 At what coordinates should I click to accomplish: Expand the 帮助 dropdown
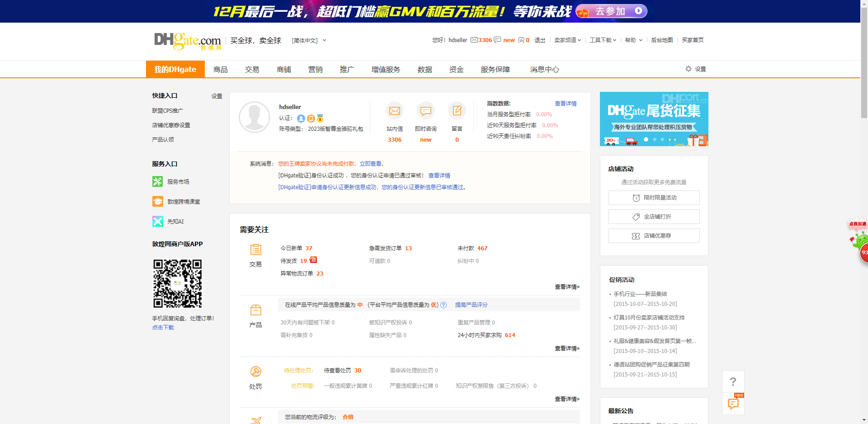click(633, 40)
